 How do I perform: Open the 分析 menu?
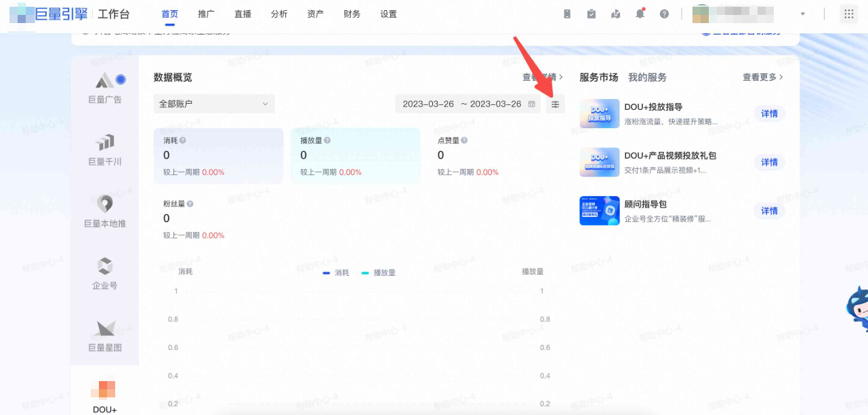pyautogui.click(x=279, y=14)
